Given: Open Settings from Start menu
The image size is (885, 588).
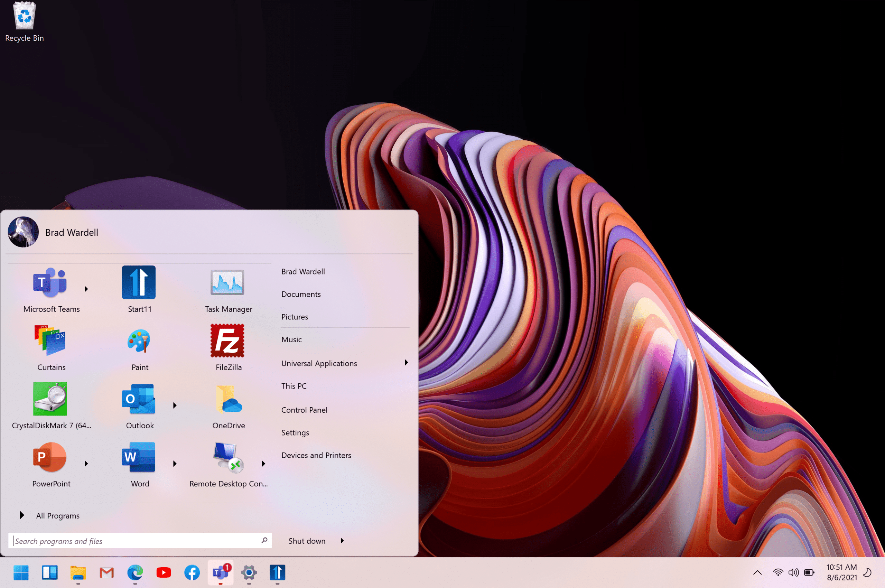Looking at the screenshot, I should tap(295, 432).
